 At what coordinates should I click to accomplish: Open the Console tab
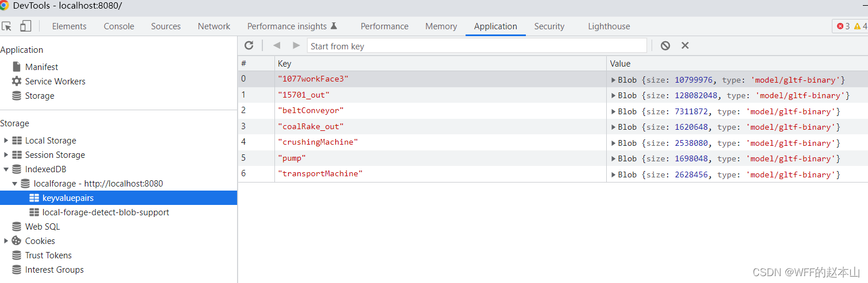pos(119,26)
